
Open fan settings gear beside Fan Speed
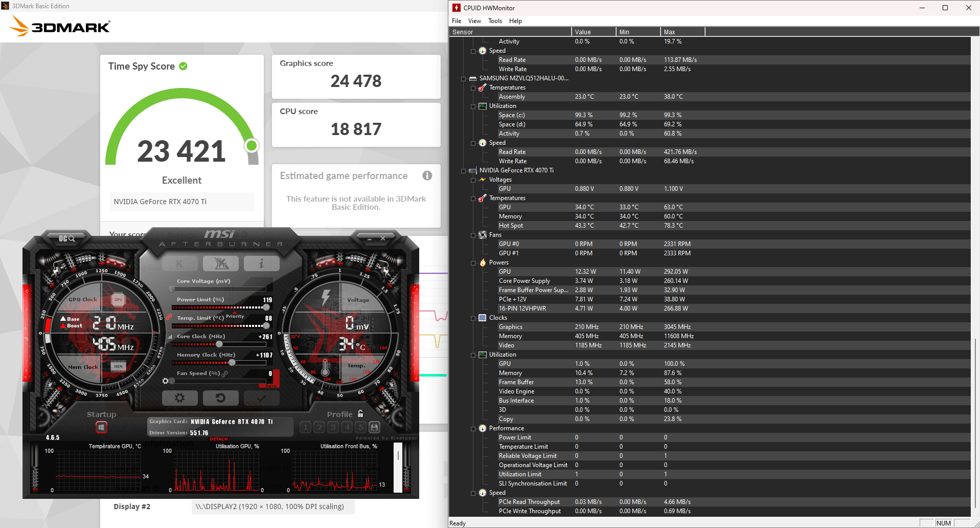coord(165,381)
